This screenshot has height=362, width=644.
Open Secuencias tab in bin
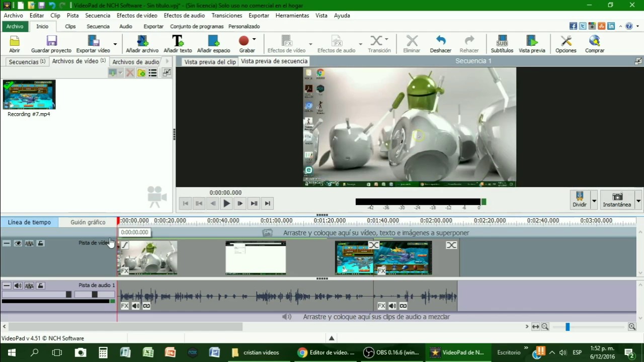point(27,62)
